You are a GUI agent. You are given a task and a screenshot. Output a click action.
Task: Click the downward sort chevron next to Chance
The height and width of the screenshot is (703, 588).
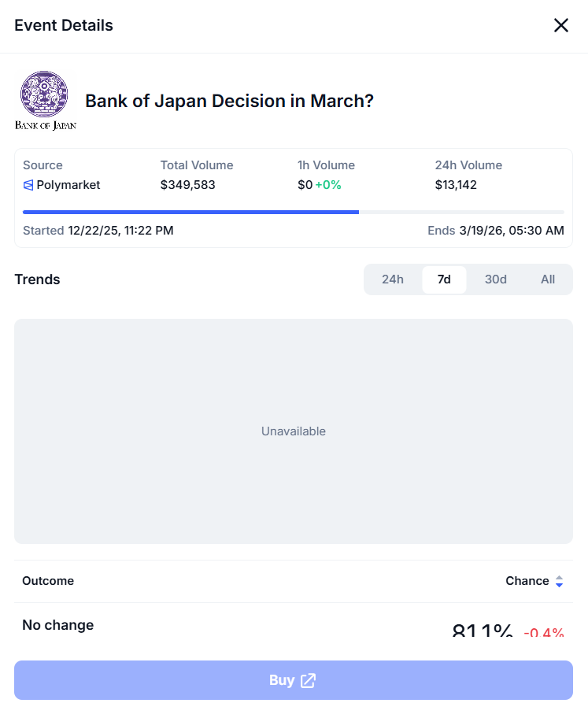[x=560, y=585]
